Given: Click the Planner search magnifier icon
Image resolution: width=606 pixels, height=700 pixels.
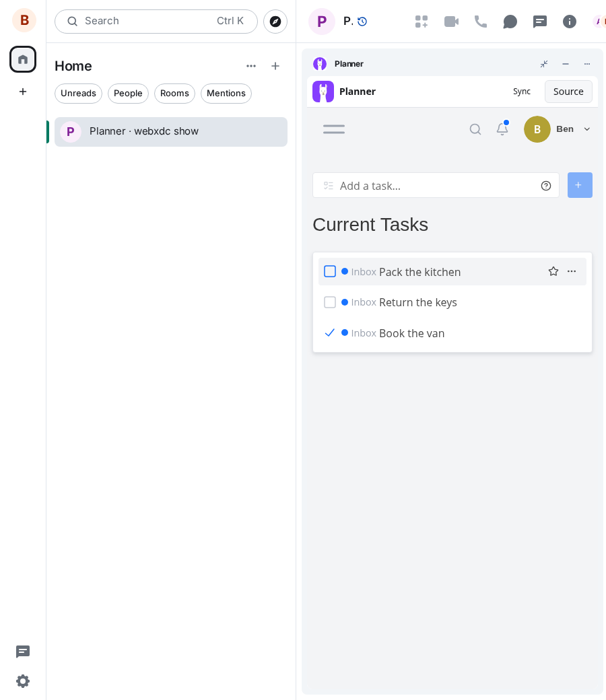Looking at the screenshot, I should pos(475,129).
